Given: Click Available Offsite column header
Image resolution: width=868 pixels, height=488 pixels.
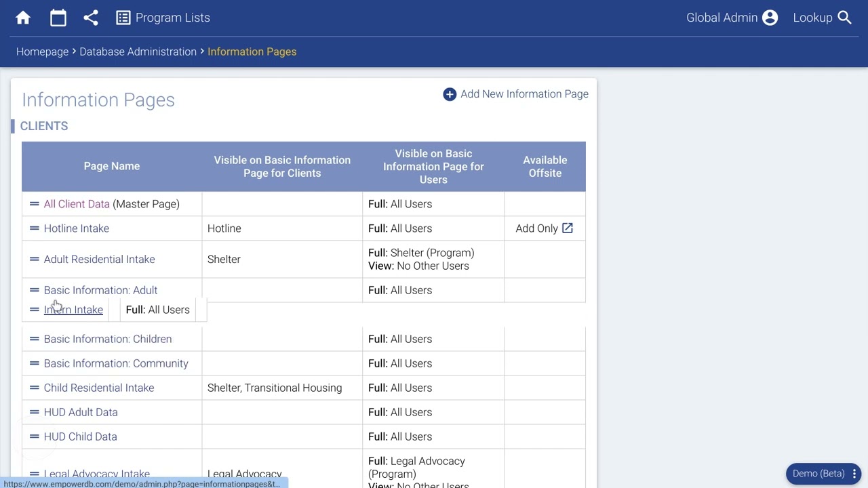Looking at the screenshot, I should (x=545, y=166).
